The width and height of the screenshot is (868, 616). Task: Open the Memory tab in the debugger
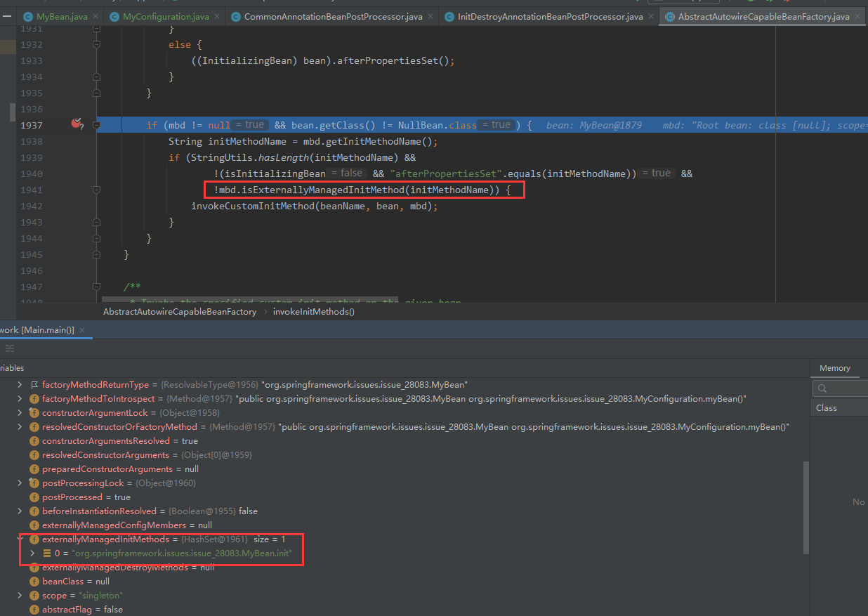[834, 368]
